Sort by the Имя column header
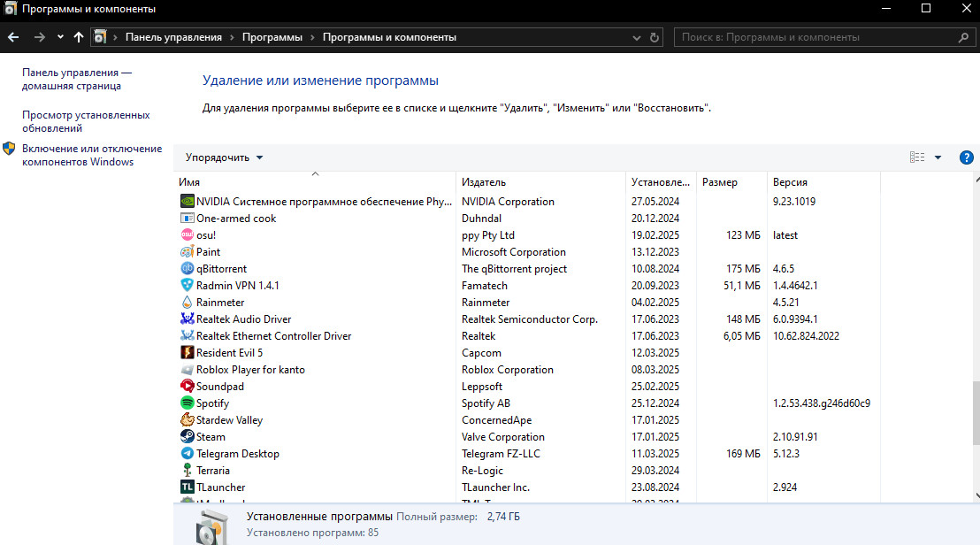This screenshot has width=980, height=545. pos(315,182)
